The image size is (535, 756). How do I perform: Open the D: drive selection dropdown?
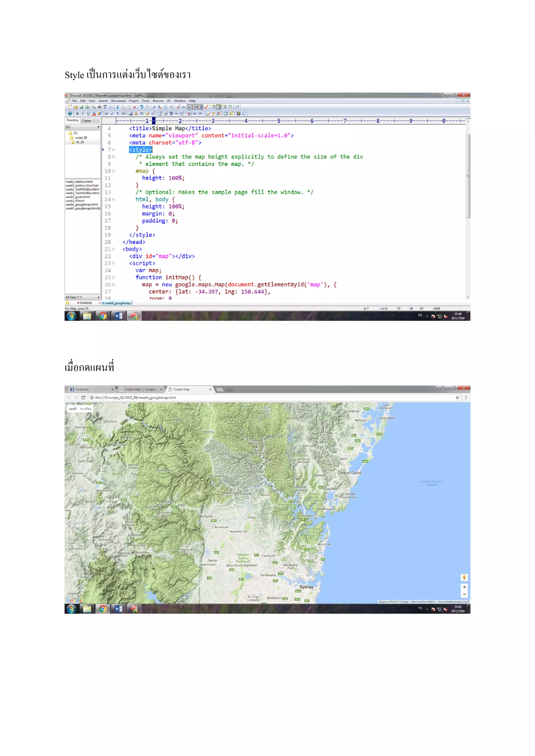(98, 127)
